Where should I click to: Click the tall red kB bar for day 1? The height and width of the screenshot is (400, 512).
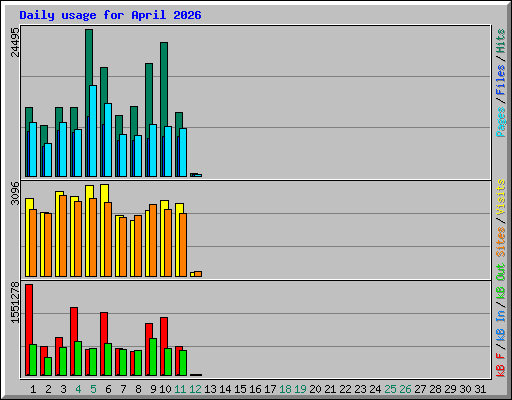(x=29, y=313)
